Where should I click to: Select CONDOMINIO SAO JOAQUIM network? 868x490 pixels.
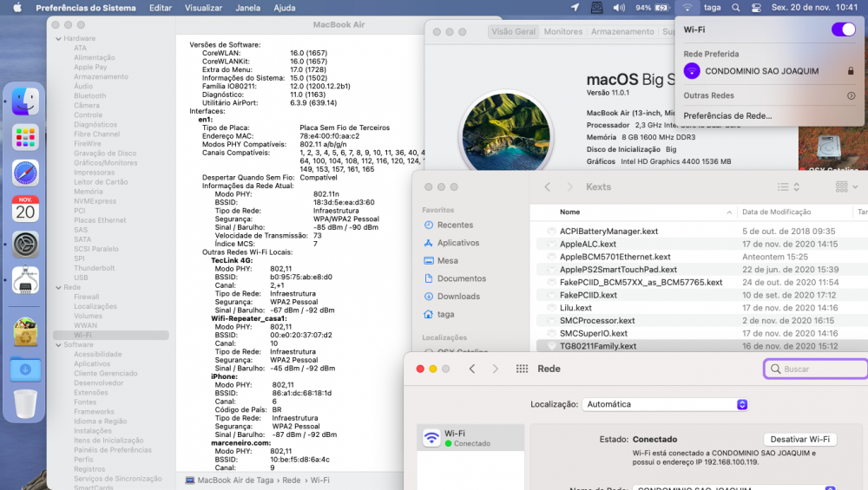(769, 71)
